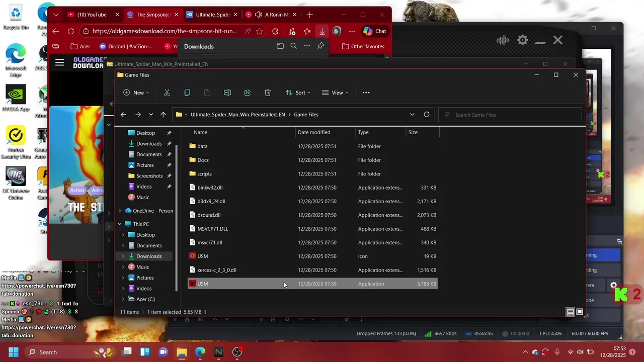Add page to favorites star in address bar

pos(260,31)
